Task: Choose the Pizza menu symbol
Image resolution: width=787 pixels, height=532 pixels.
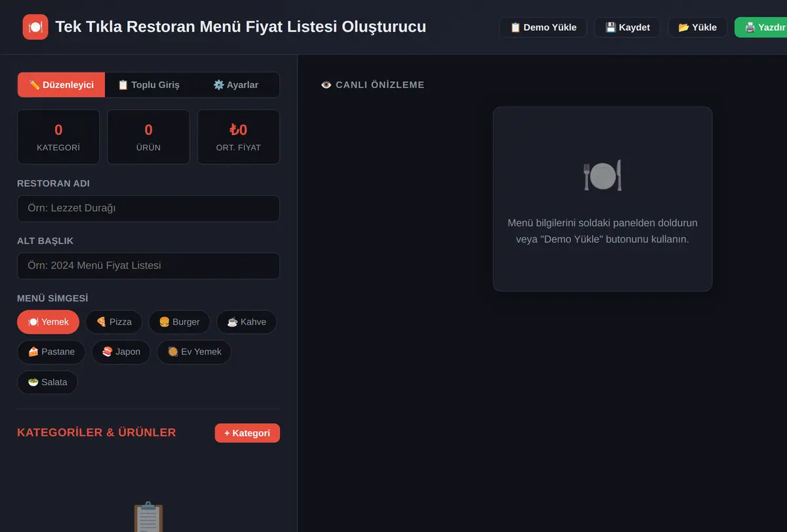Action: pos(113,322)
